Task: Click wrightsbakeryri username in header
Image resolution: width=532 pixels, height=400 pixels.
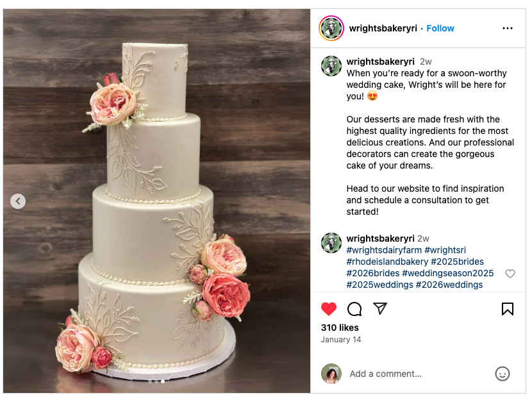Action: pos(383,28)
